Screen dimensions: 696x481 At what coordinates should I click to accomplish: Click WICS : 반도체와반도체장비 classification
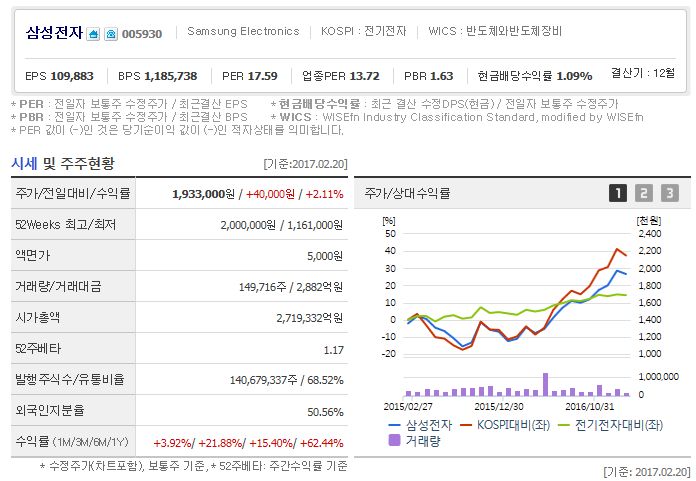point(495,31)
